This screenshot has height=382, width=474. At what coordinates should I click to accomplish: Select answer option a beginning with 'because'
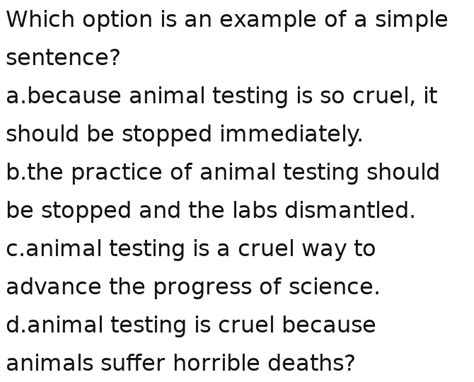point(222,114)
